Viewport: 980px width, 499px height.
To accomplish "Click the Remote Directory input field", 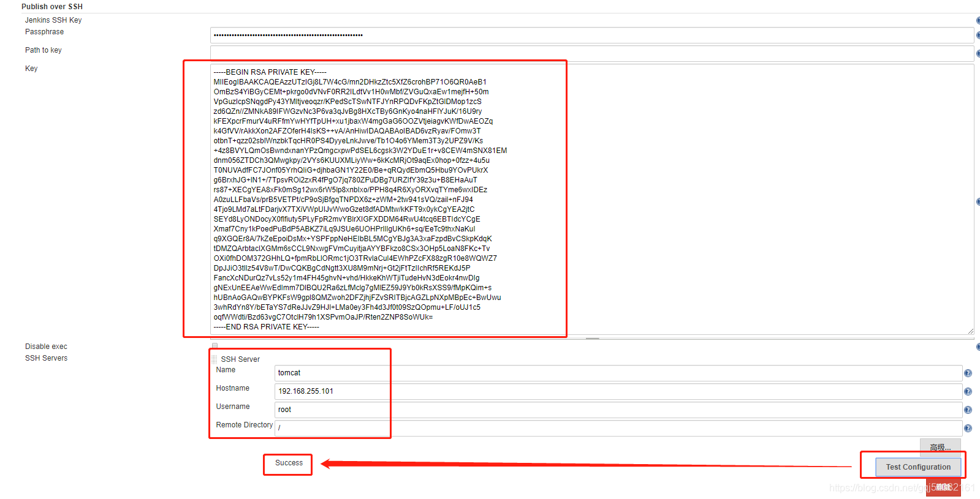I will [618, 428].
